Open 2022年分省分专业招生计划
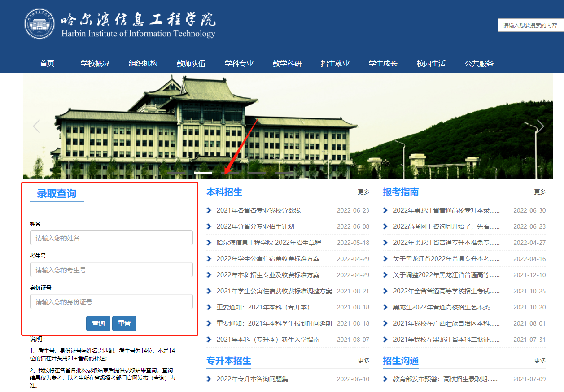 point(255,226)
